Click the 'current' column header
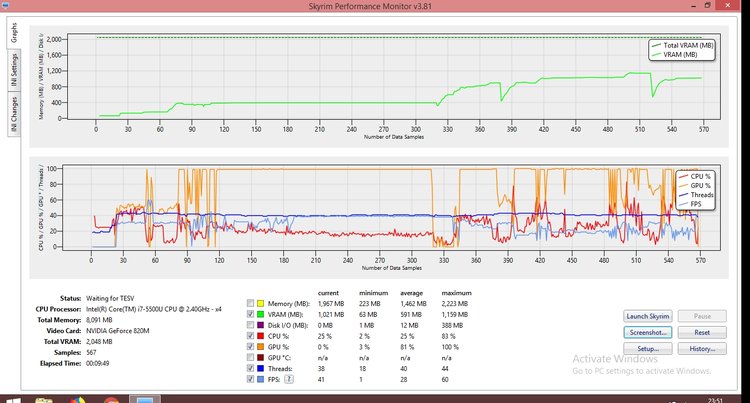This screenshot has width=750, height=403. pos(328,293)
